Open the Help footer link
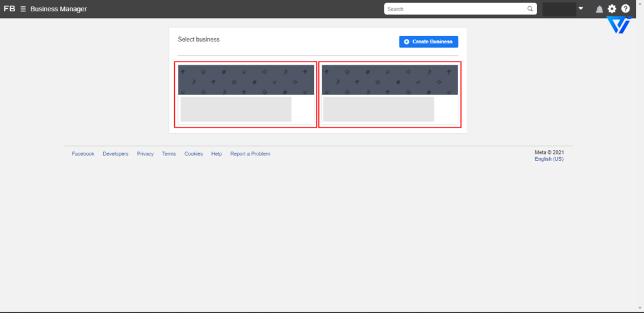This screenshot has height=313, width=644. (216, 154)
